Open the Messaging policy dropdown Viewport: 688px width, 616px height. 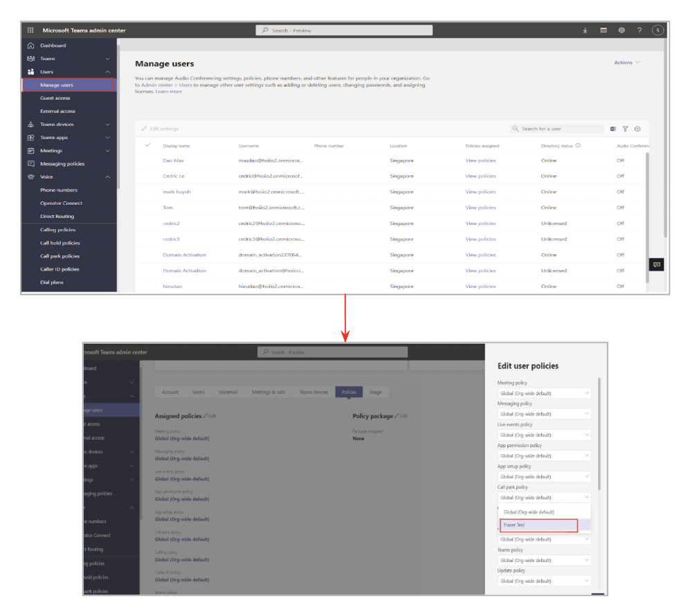tap(544, 414)
